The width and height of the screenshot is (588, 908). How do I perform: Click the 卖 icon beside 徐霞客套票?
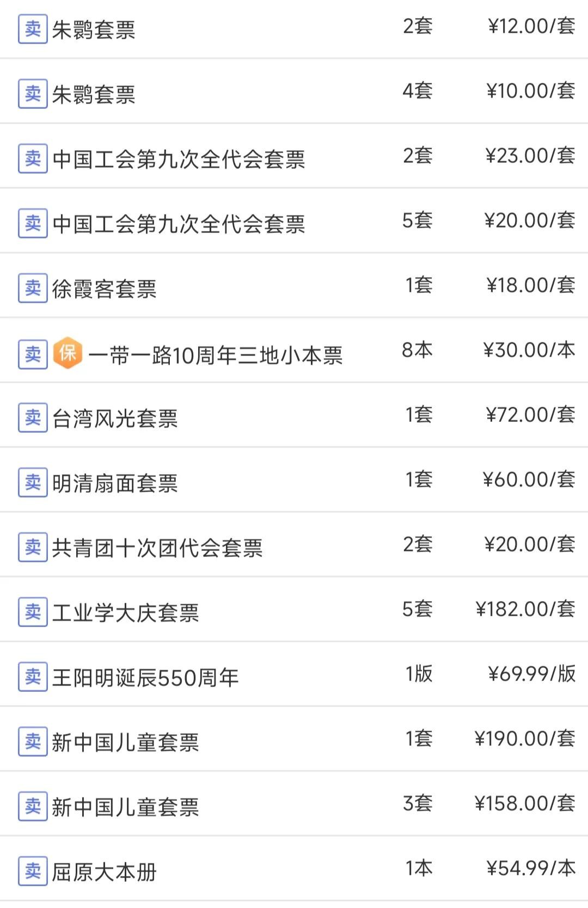coord(33,288)
